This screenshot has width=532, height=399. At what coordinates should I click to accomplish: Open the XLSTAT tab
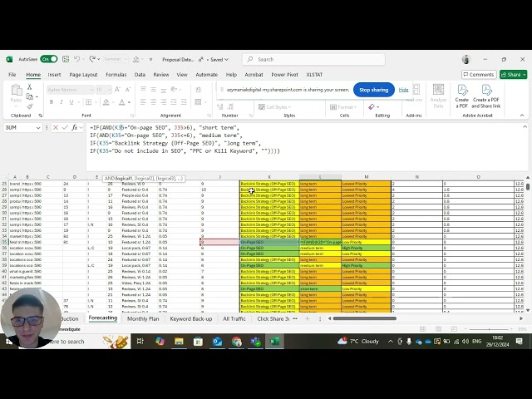tap(314, 75)
